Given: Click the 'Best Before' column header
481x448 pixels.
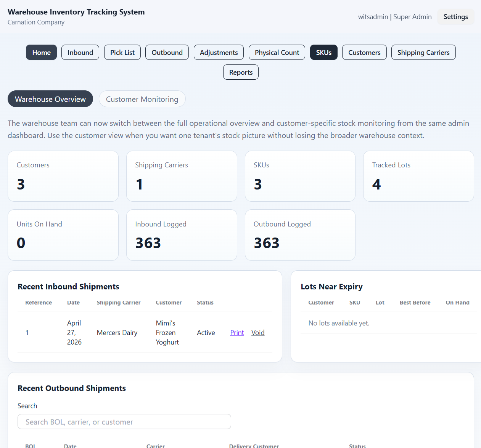Looking at the screenshot, I should coord(415,302).
